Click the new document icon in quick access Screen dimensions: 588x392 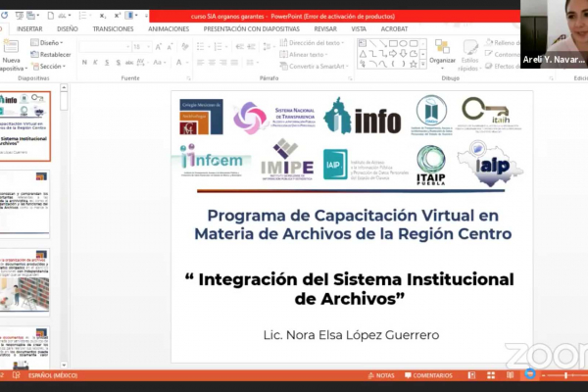(x=50, y=16)
